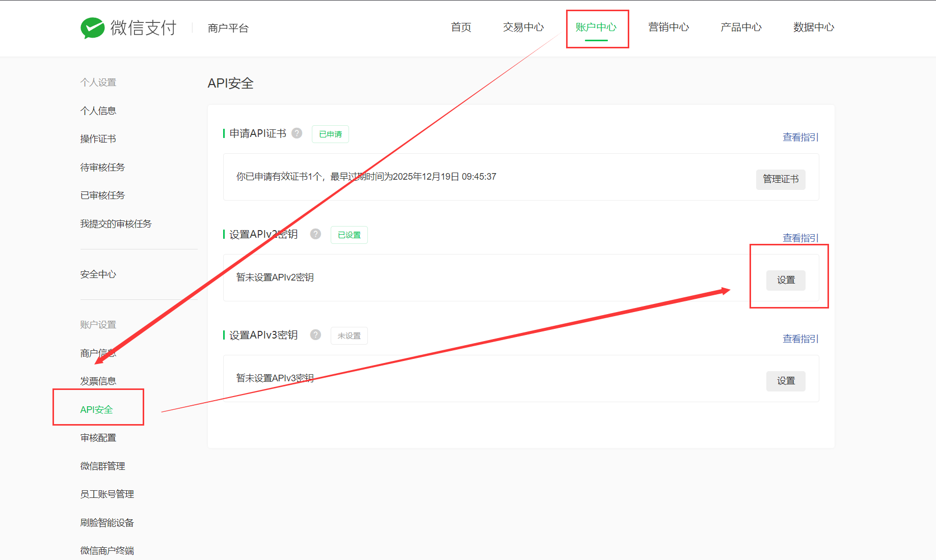Image resolution: width=936 pixels, height=560 pixels.
Task: Click the 未设置 status badge
Action: click(349, 335)
